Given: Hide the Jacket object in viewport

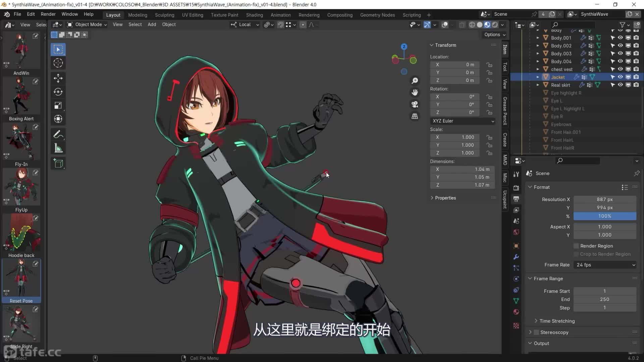Looking at the screenshot, I should 620,77.
